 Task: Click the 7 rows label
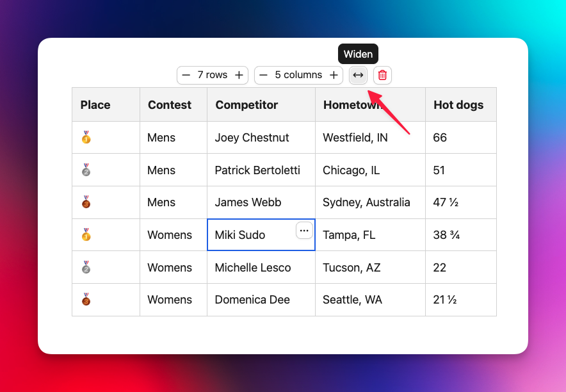click(213, 75)
